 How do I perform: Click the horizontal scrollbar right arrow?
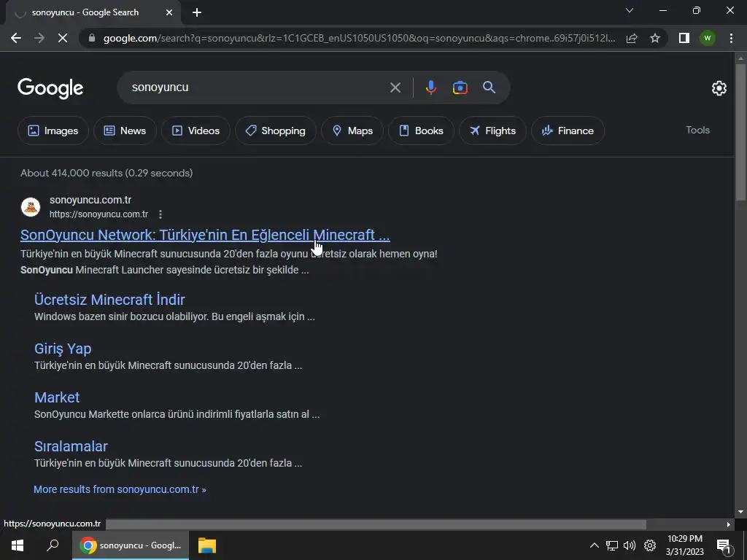(728, 524)
